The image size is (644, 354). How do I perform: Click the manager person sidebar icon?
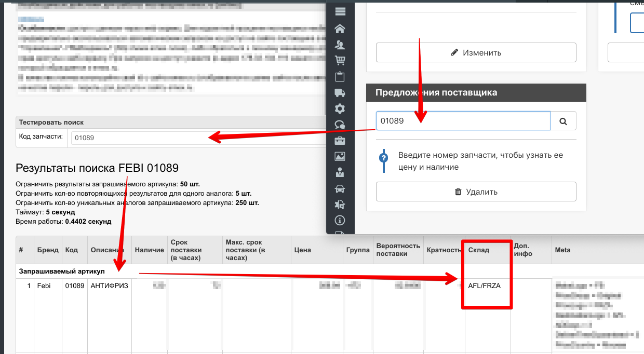[x=340, y=172]
